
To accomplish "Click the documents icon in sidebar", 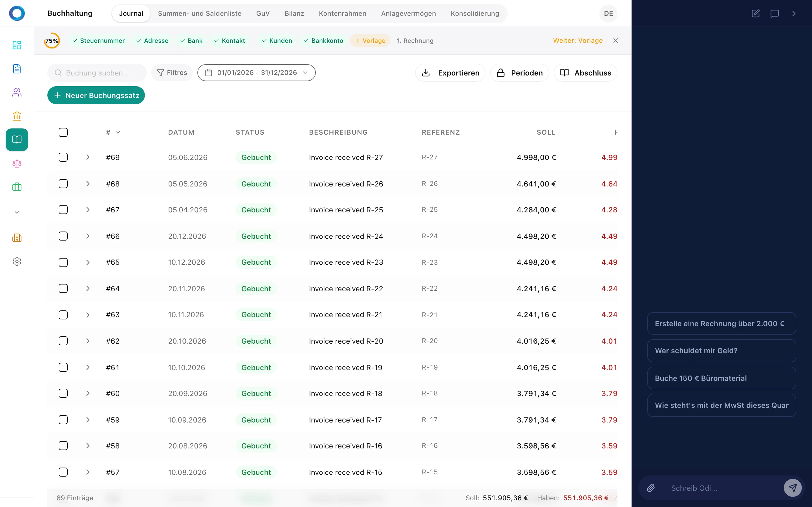I will pos(17,69).
